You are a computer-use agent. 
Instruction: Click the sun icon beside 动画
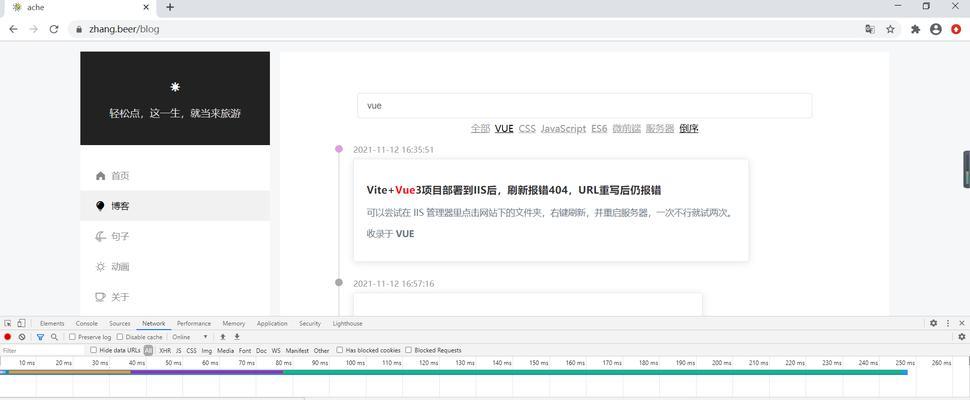[100, 266]
